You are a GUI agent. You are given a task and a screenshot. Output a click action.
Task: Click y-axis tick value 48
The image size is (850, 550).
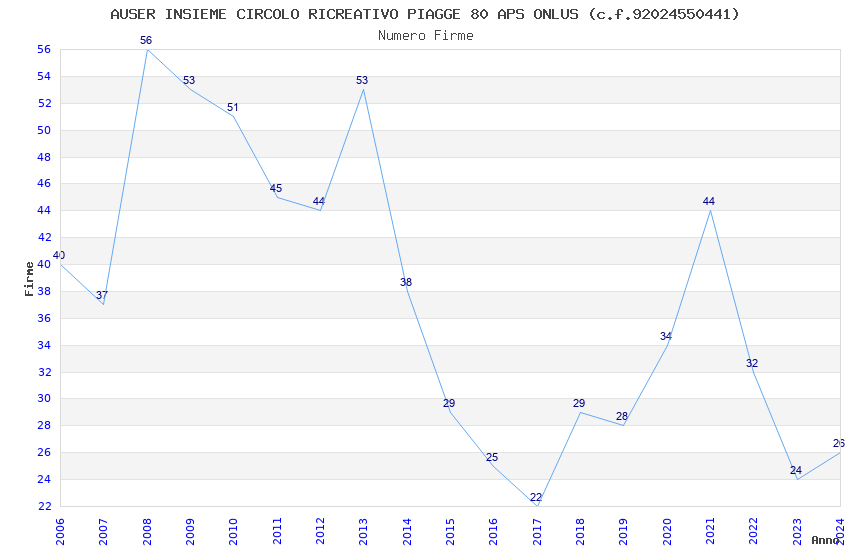tap(44, 157)
